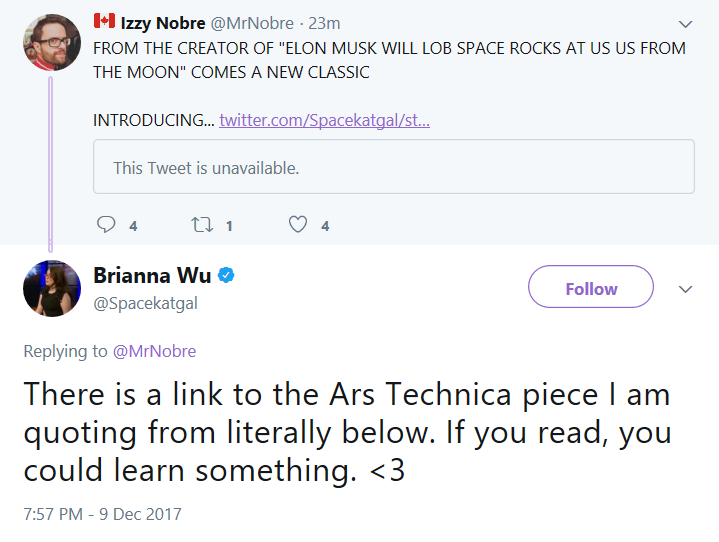Image resolution: width=719 pixels, height=542 pixels.
Task: Click the Izzy Nobre display name
Action: [163, 23]
